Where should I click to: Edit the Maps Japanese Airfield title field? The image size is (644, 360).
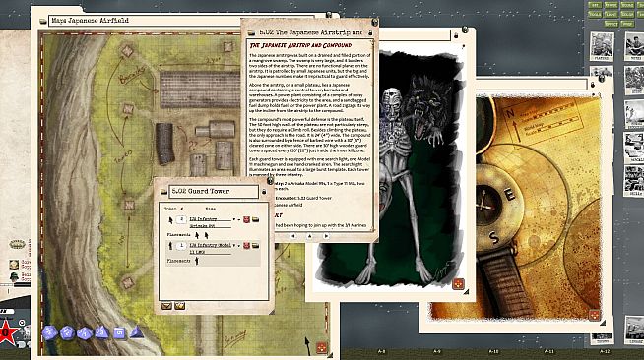click(181, 20)
